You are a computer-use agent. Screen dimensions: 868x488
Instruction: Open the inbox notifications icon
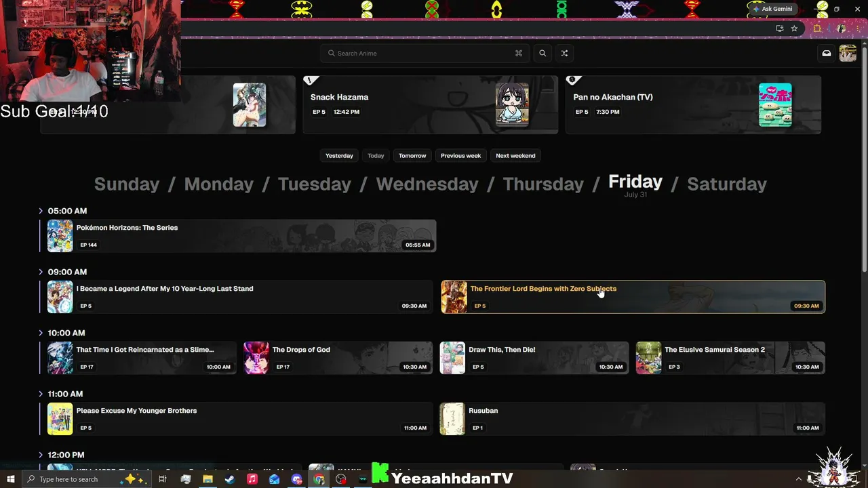(x=827, y=53)
